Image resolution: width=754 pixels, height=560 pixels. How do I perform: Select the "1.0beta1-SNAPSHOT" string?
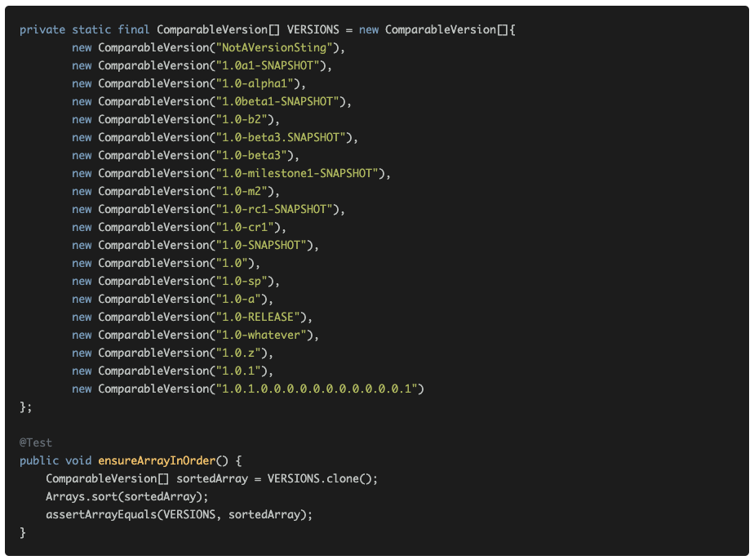277,101
